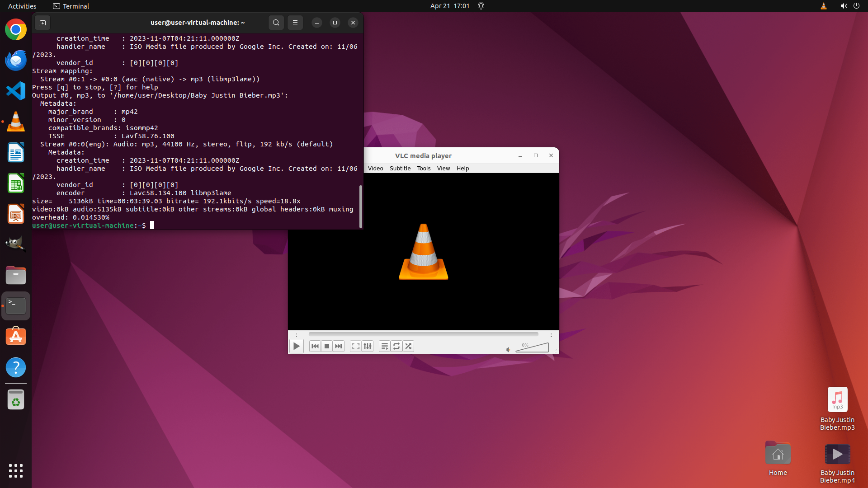Skip to next media in VLC
This screenshot has width=868, height=488.
(x=339, y=346)
